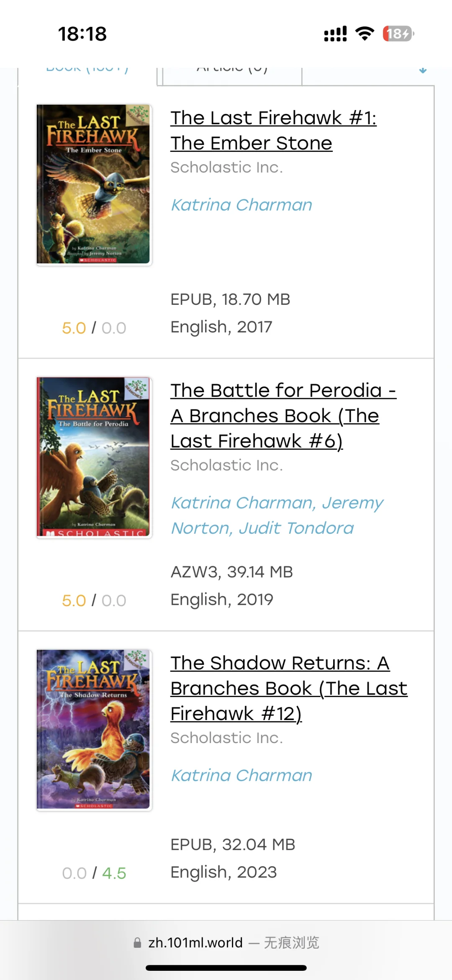Select authors link listing Jeremy Norton, Judit Tondora
This screenshot has height=980, width=452.
tap(277, 515)
